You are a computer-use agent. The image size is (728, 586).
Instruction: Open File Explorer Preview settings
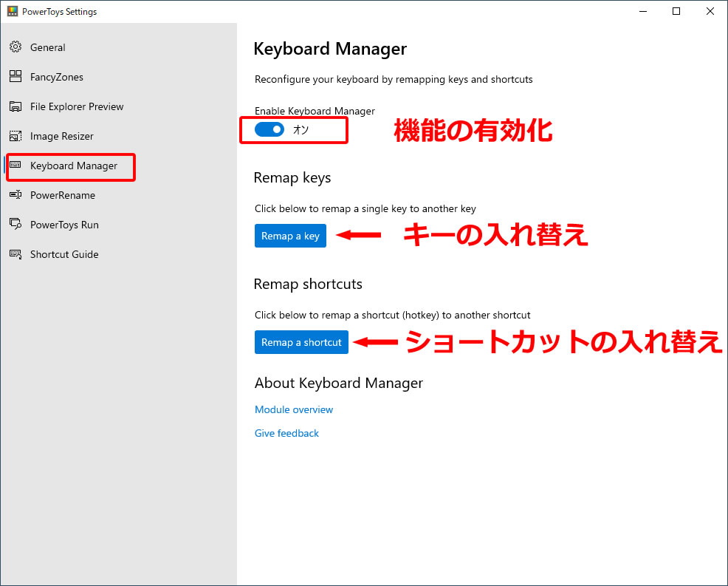click(x=118, y=106)
